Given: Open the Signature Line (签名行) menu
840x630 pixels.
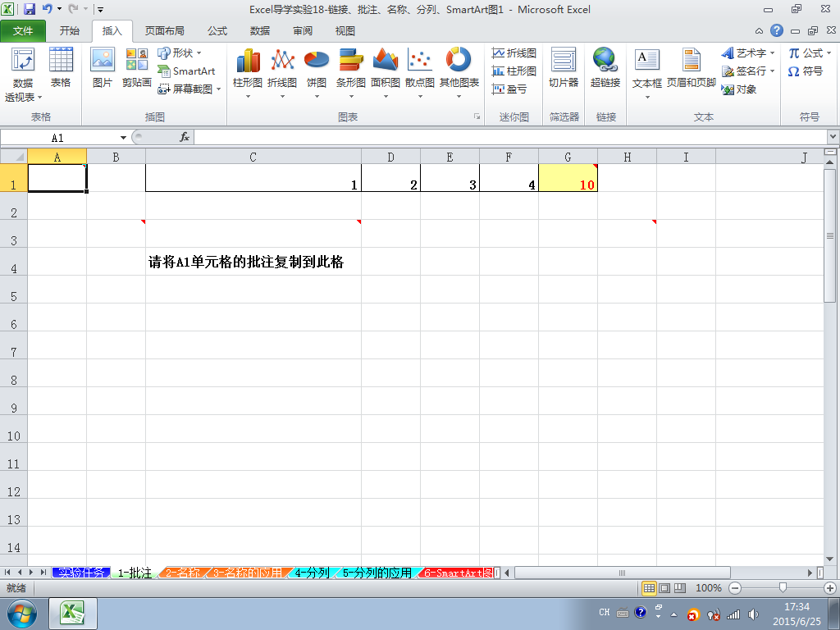Looking at the screenshot, I should point(748,71).
